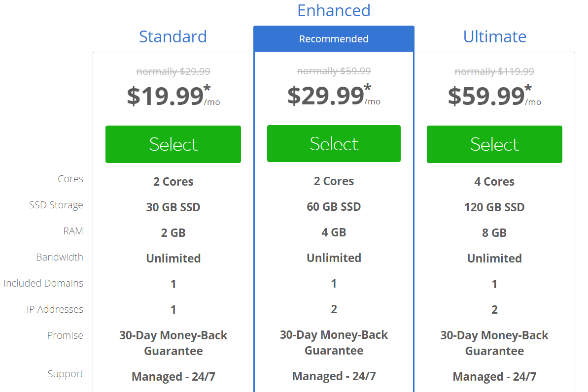588x392 pixels.
Task: Click the $59.99 per month price
Action: point(494,96)
